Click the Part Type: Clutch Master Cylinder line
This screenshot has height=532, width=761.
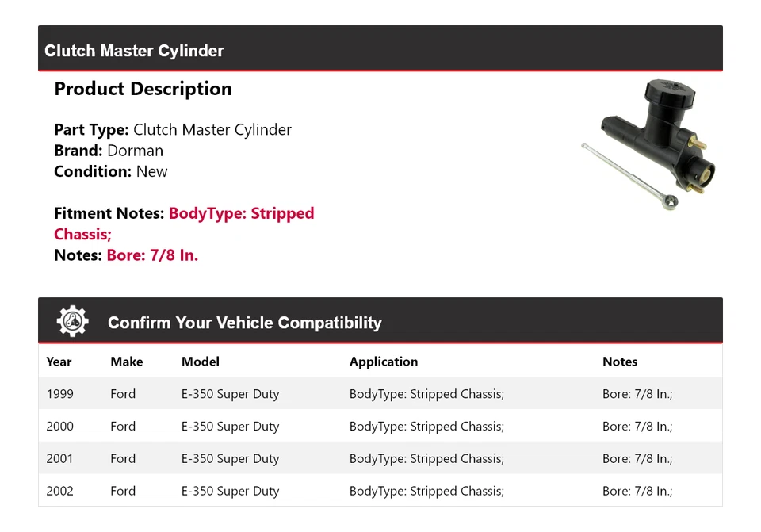pos(173,130)
